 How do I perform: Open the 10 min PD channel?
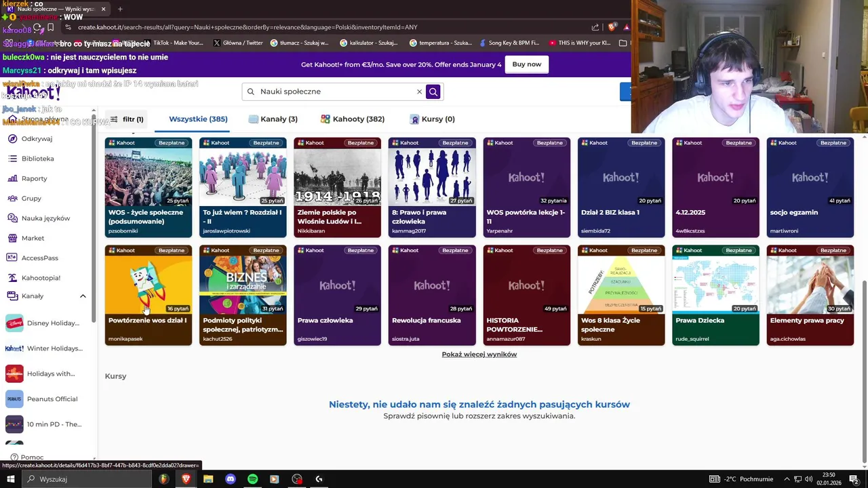pyautogui.click(x=44, y=424)
